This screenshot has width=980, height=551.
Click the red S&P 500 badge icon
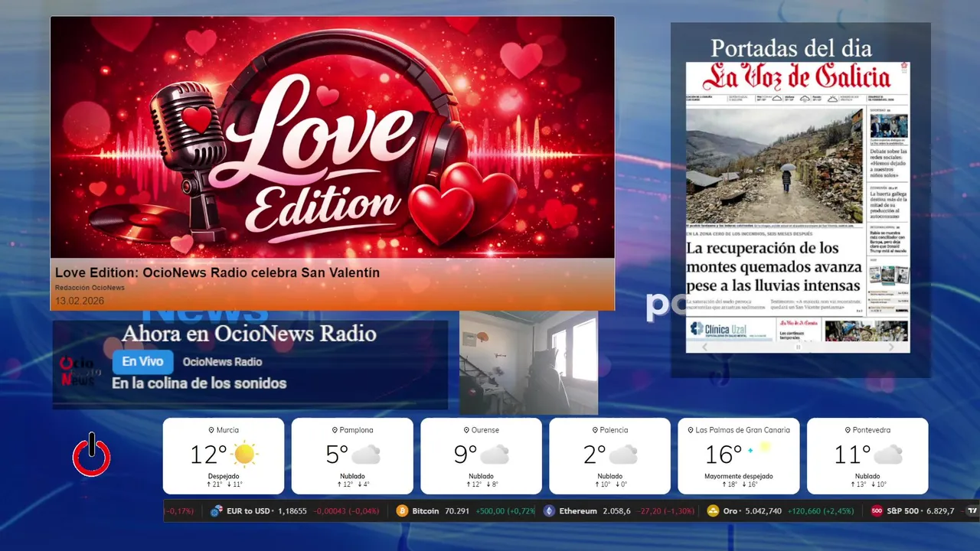coord(877,510)
